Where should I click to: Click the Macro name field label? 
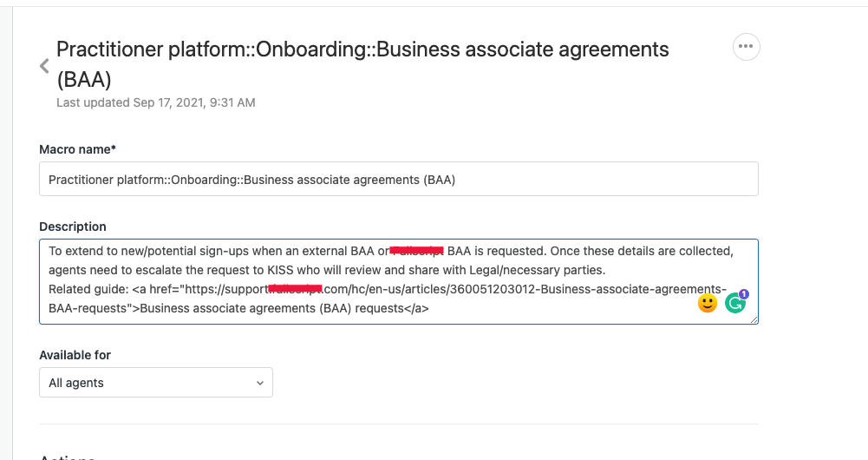[77, 149]
